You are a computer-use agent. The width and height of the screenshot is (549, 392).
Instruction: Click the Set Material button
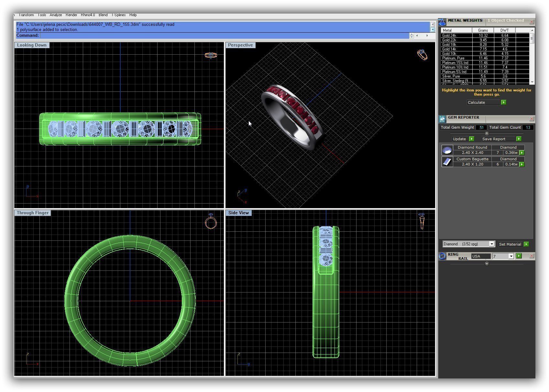coord(510,244)
